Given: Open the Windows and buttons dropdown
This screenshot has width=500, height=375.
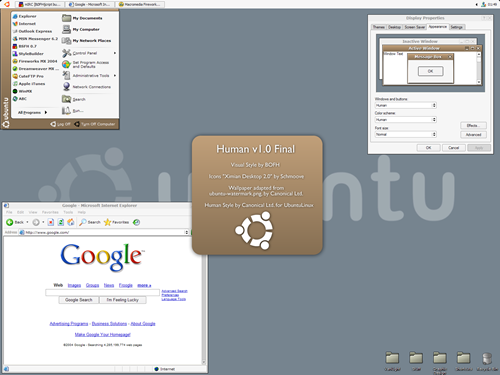Looking at the screenshot, I should 434,105.
